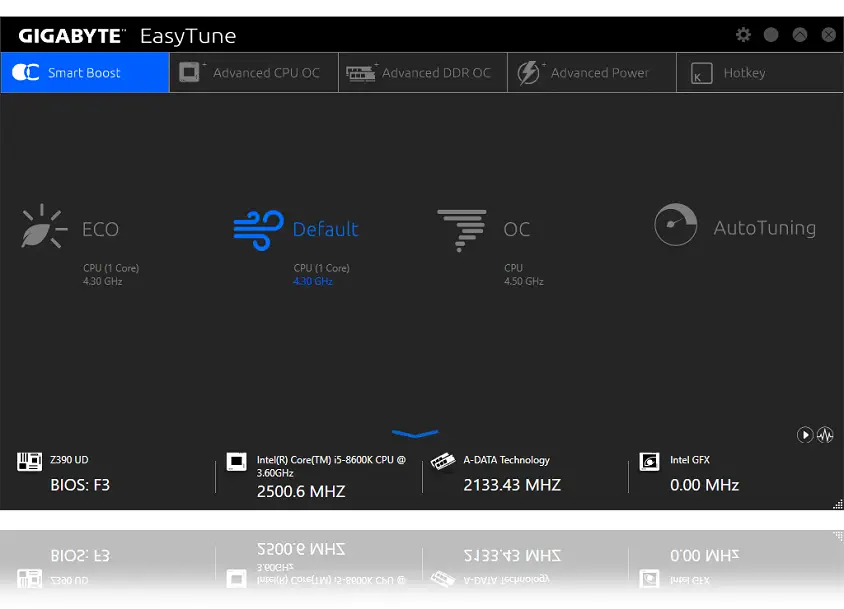This screenshot has width=844, height=609.
Task: Click the A-DATA memory module icon
Action: point(442,461)
